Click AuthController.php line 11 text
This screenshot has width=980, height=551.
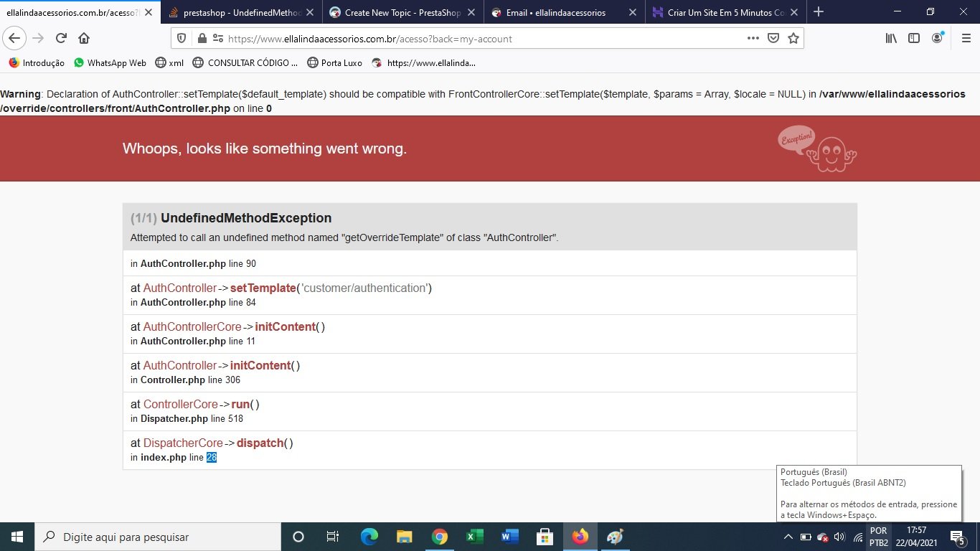point(193,342)
